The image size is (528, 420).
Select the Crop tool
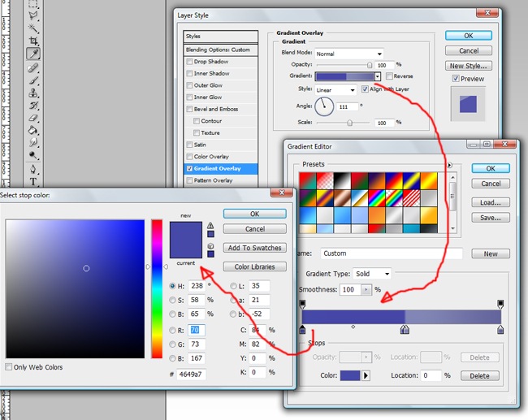pyautogui.click(x=34, y=41)
